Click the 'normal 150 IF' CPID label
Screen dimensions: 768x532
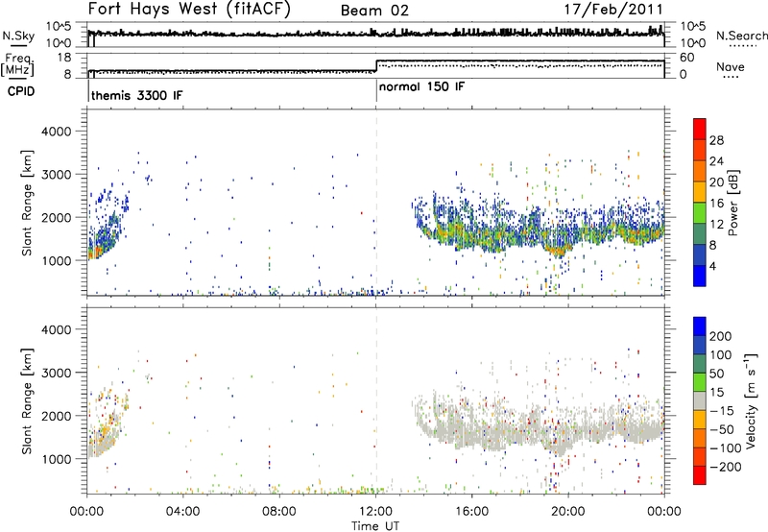tap(422, 86)
